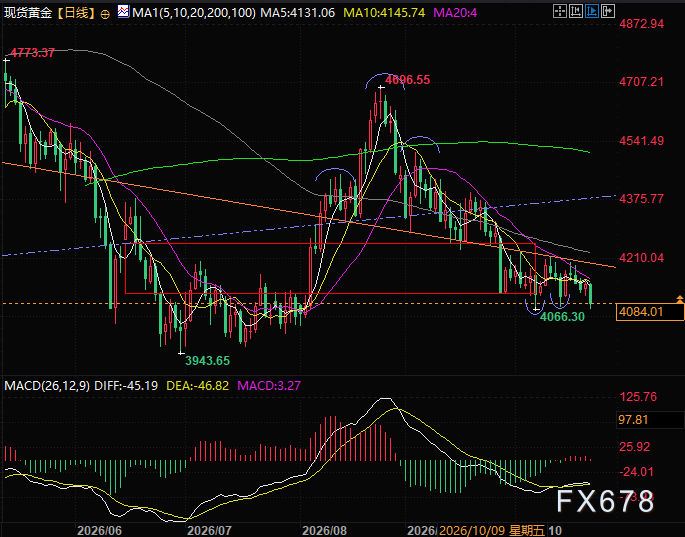
Task: Click the -24.01 MACD axis label
Action: pyautogui.click(x=637, y=472)
